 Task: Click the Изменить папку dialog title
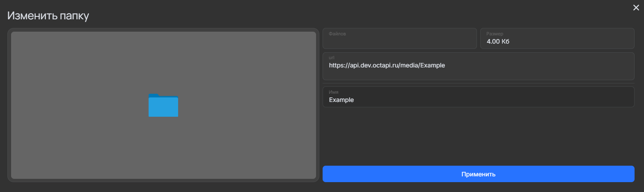[x=48, y=16]
